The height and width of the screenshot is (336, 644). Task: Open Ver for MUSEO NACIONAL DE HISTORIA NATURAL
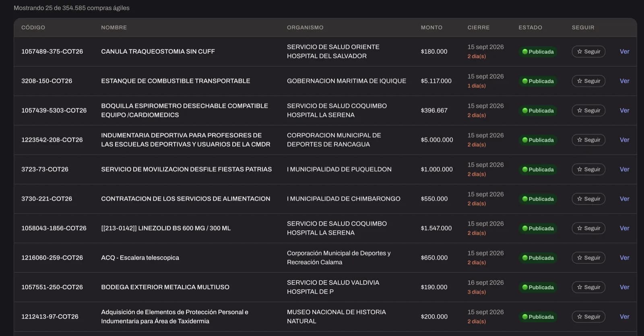click(624, 316)
